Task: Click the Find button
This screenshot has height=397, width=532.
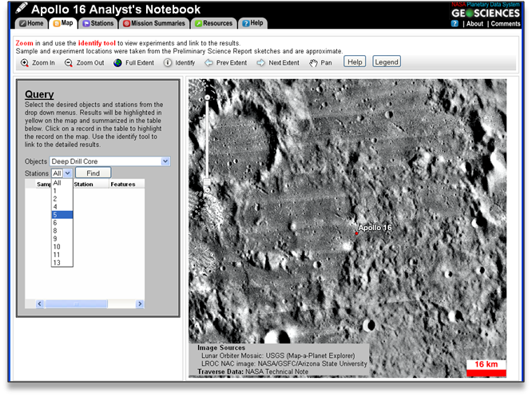Action: tap(93, 173)
